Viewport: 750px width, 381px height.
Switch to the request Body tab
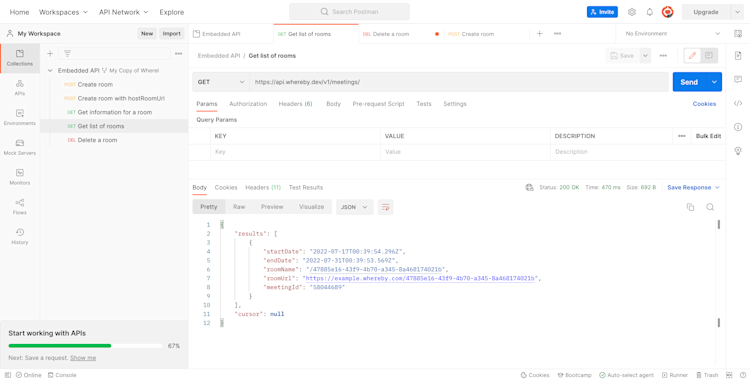click(333, 104)
